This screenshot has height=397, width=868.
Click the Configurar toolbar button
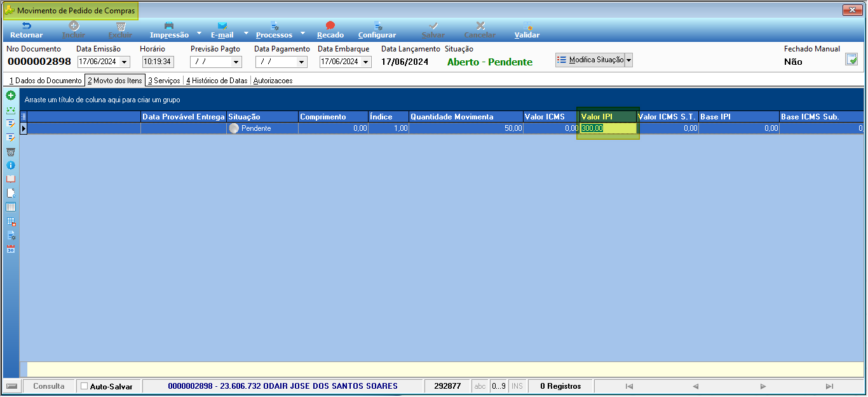(x=377, y=30)
